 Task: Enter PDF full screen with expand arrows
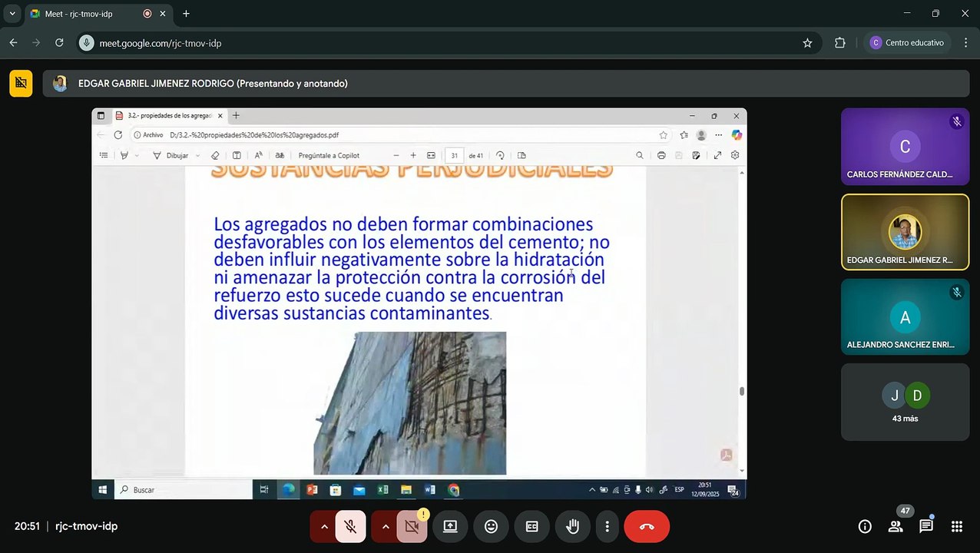point(717,155)
